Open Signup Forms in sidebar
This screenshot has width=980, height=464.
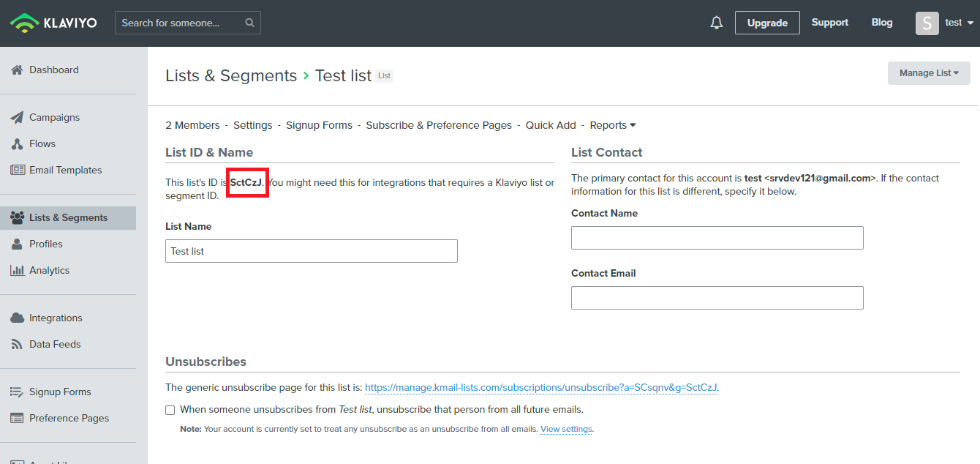[x=60, y=392]
